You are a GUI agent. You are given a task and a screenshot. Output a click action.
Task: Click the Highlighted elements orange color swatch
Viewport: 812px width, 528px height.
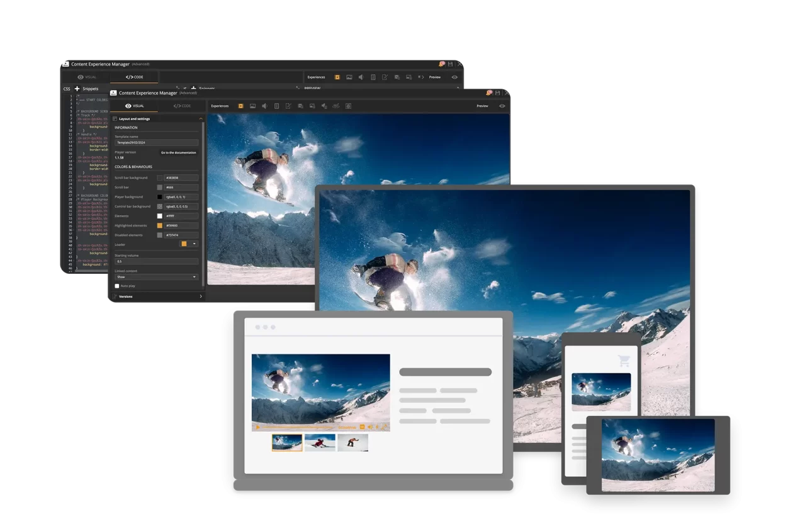(160, 225)
